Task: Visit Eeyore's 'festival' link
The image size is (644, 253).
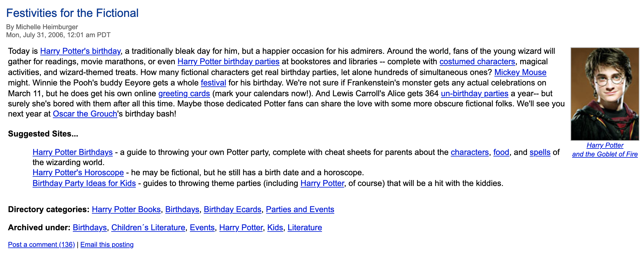Action: [x=213, y=83]
